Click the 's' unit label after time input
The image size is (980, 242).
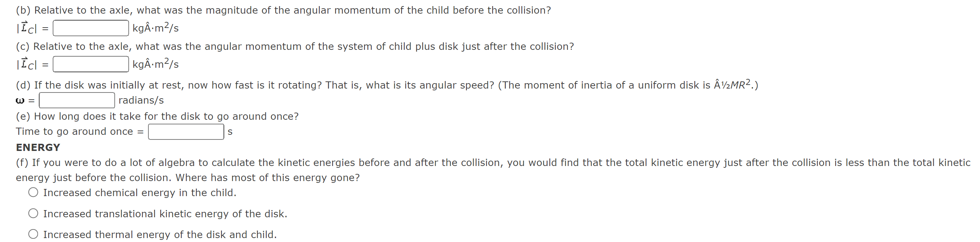(x=230, y=132)
